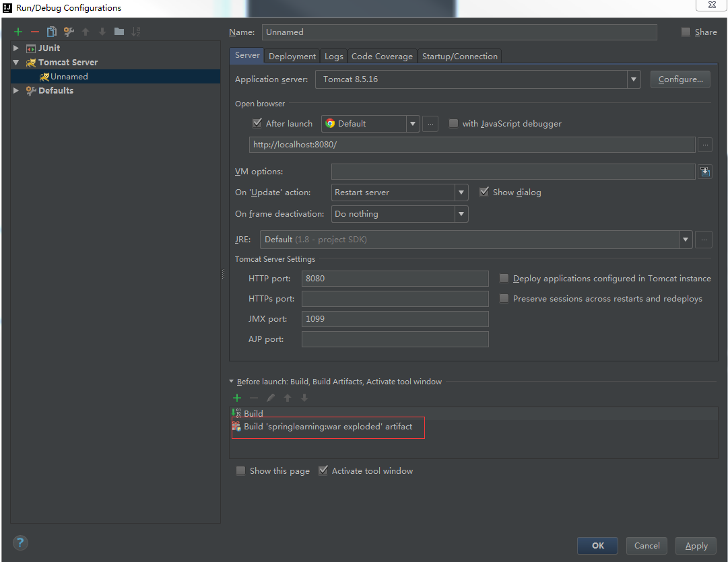Click the blue question mark help icon

[20, 542]
